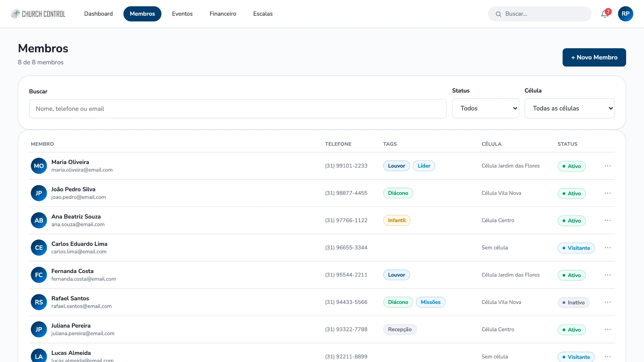The image size is (644, 362).
Task: Click the STATUS column header
Action: click(567, 144)
